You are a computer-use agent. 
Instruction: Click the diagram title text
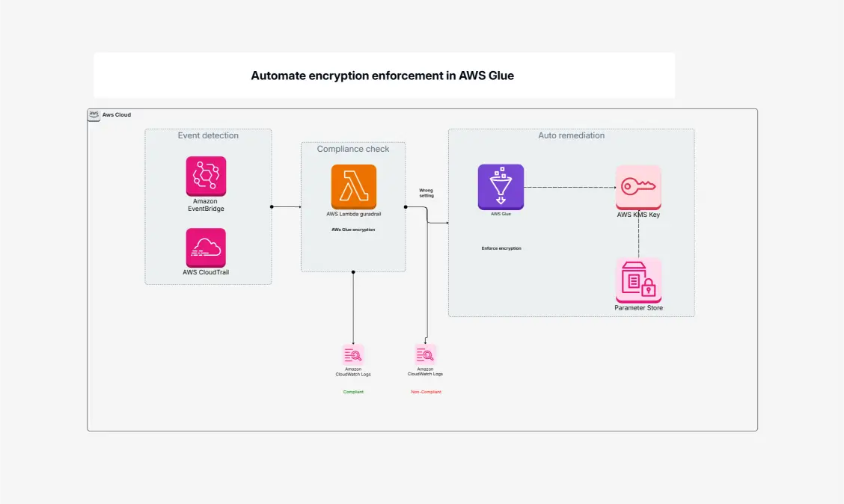tap(383, 76)
